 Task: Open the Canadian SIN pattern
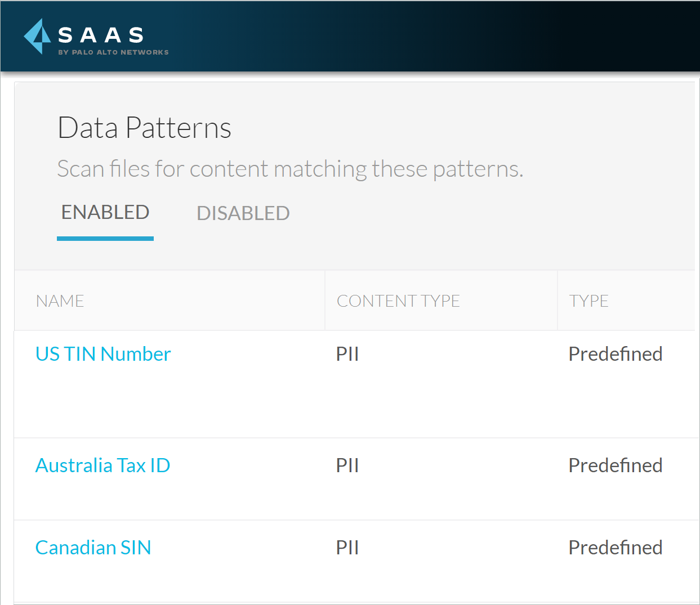pos(93,548)
